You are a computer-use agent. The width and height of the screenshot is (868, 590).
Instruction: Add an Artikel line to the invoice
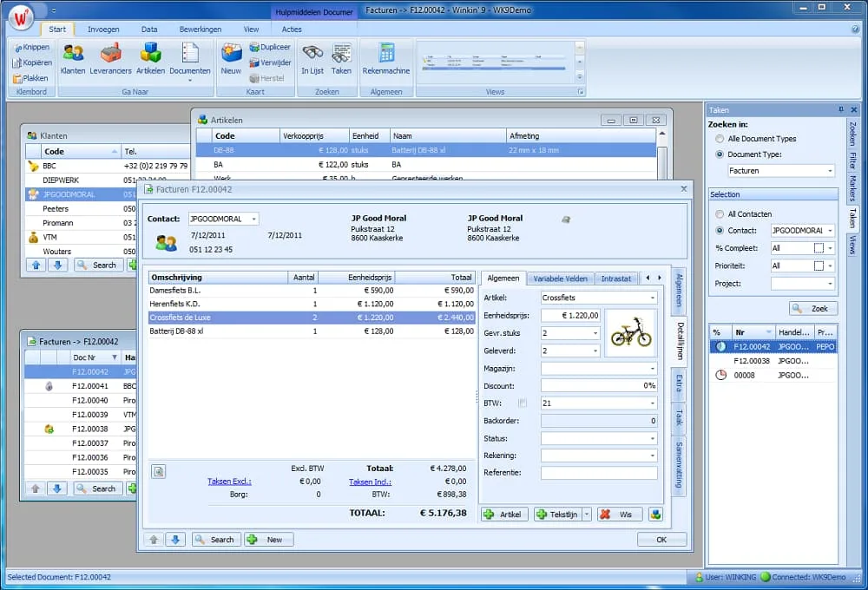tap(504, 515)
